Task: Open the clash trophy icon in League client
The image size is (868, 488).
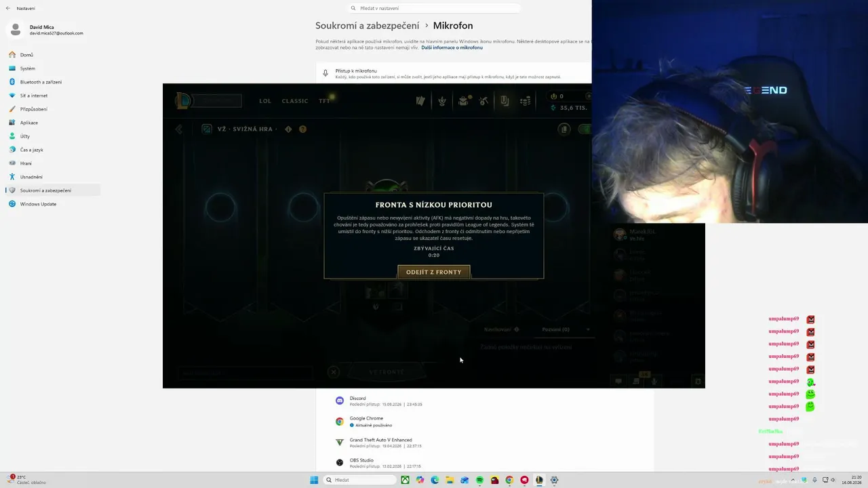Action: [x=442, y=101]
